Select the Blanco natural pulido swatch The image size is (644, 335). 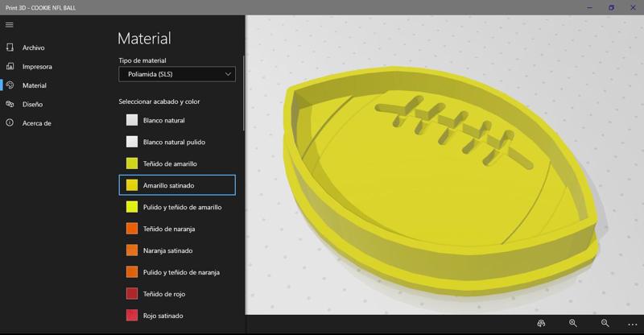click(x=132, y=142)
